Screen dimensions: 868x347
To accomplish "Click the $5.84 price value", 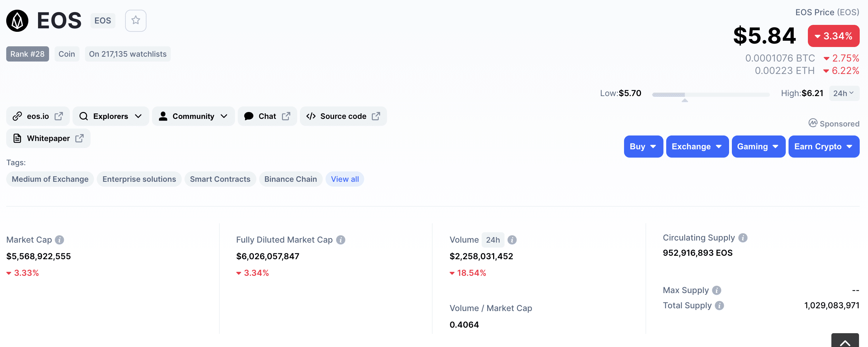I will point(765,36).
